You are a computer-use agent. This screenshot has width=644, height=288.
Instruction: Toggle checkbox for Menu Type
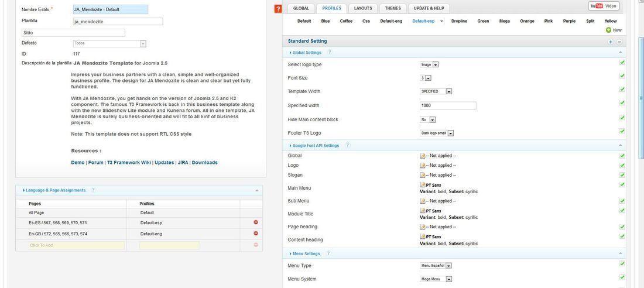pos(622,264)
